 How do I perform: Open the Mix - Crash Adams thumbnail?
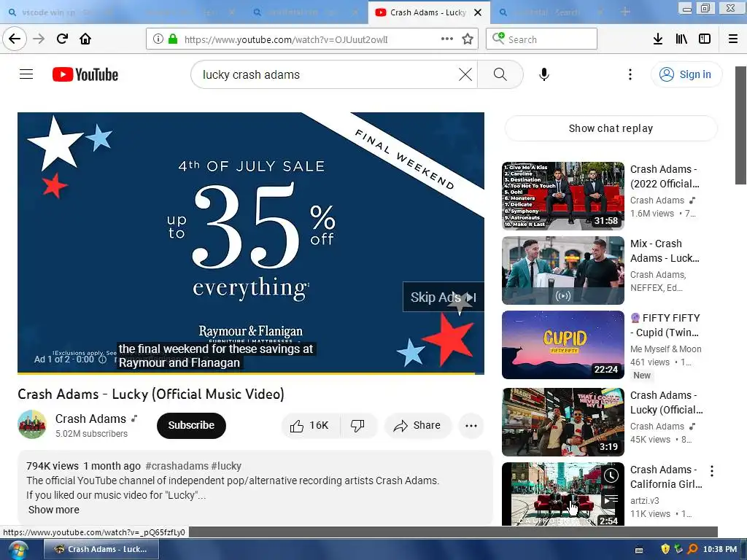[x=562, y=271]
